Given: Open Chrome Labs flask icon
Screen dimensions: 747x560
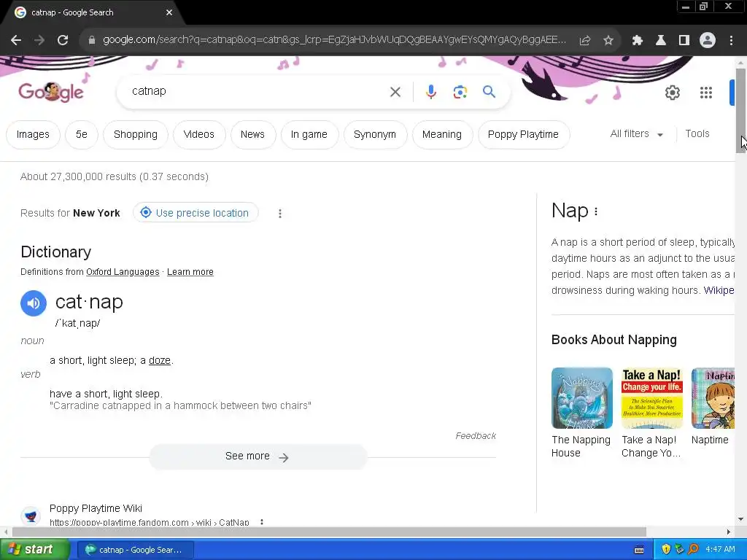Looking at the screenshot, I should (x=661, y=41).
